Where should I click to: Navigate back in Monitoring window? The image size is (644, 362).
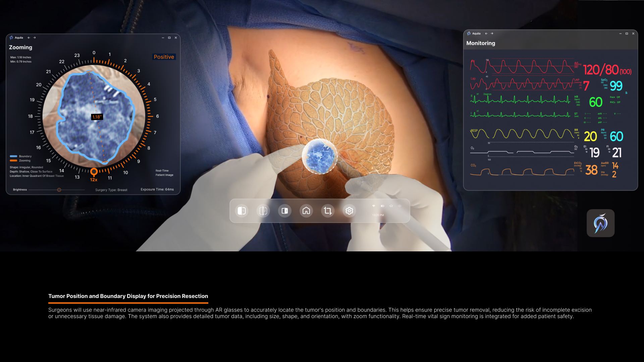click(x=486, y=34)
